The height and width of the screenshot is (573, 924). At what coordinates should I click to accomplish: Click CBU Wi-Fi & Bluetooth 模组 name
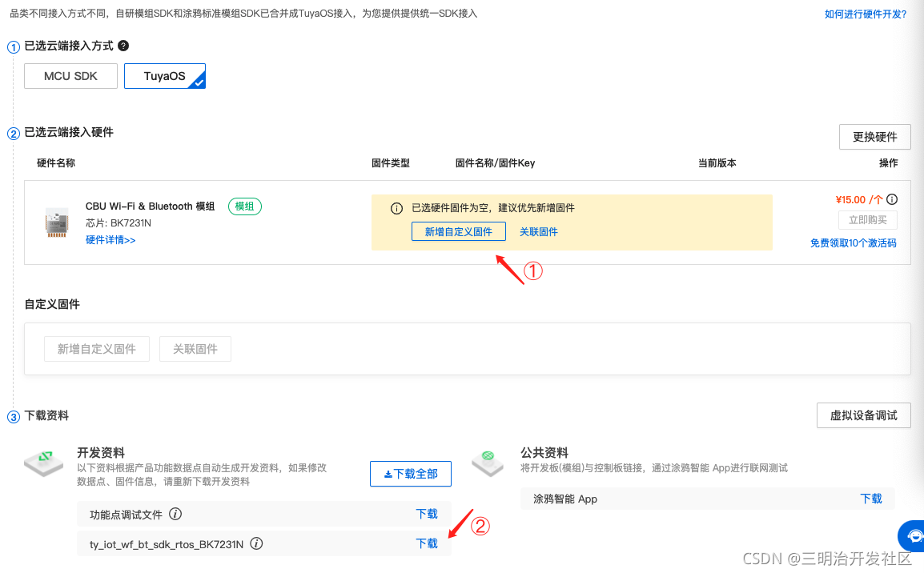[151, 206]
